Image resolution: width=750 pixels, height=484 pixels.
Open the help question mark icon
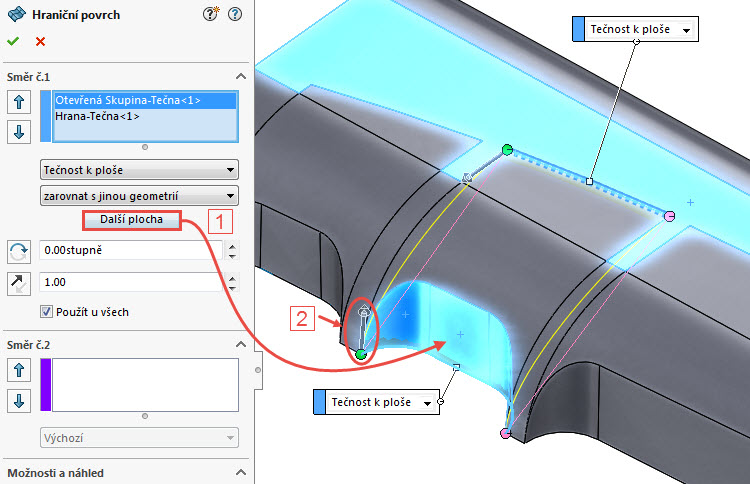pos(235,14)
